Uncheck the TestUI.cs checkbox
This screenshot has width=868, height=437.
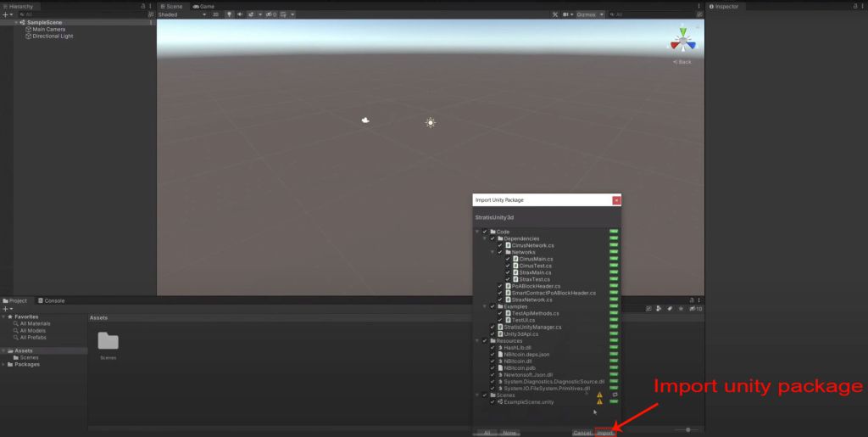point(500,320)
